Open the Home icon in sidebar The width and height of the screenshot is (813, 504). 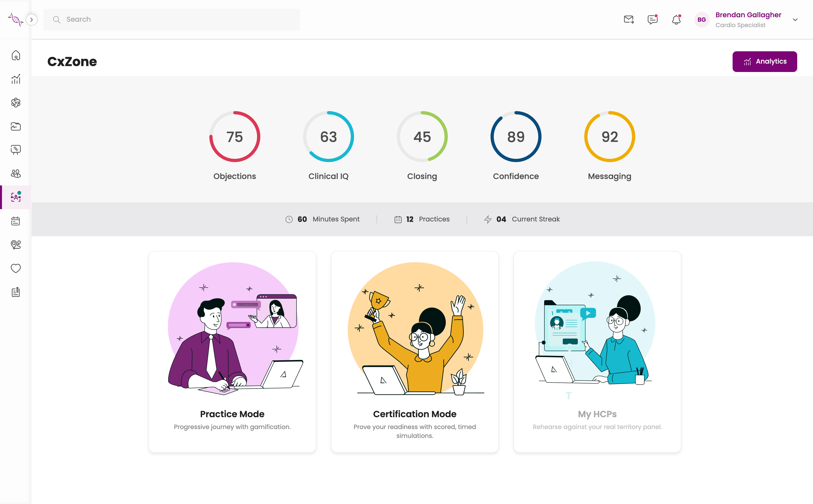(16, 55)
